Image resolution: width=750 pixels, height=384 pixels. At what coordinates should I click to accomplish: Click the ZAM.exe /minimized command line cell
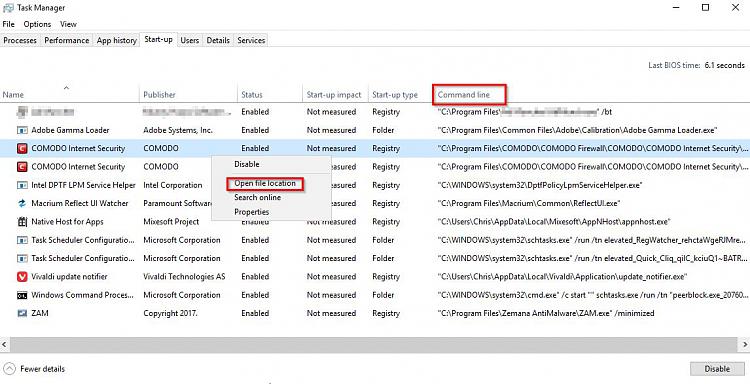coord(546,313)
